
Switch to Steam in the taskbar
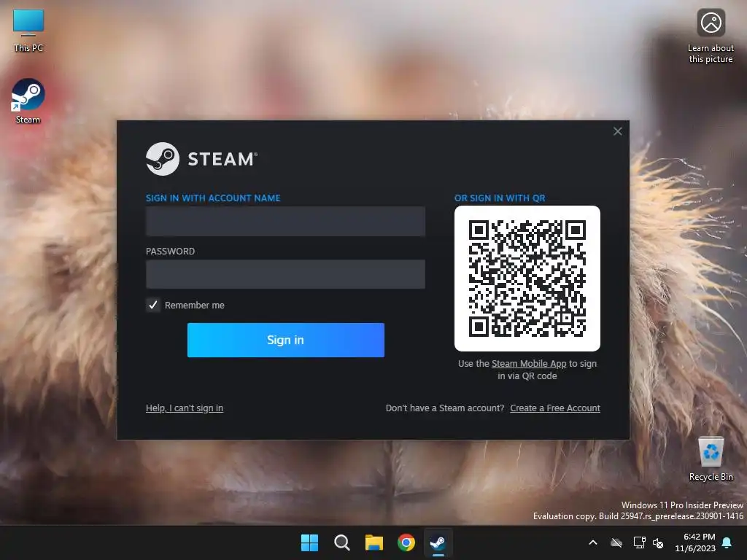click(x=438, y=542)
